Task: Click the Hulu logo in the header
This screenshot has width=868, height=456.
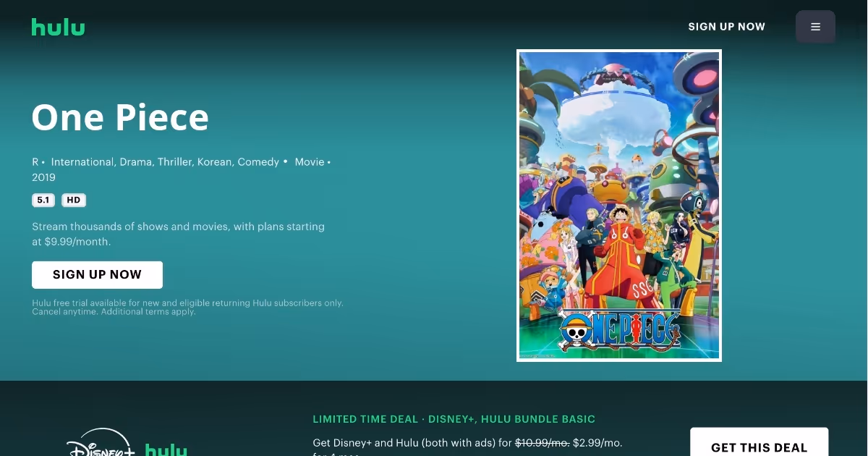Action: click(x=58, y=28)
